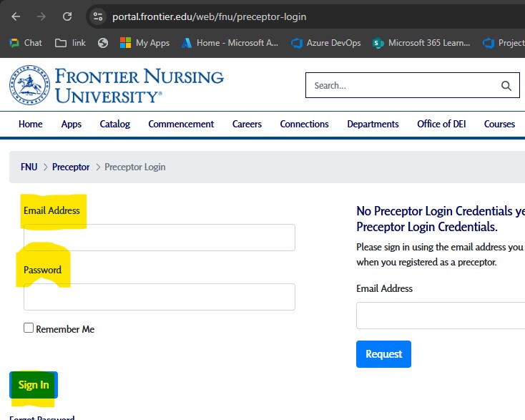Open Careers navigation item
Image resolution: width=525 pixels, height=420 pixels.
coord(247,124)
